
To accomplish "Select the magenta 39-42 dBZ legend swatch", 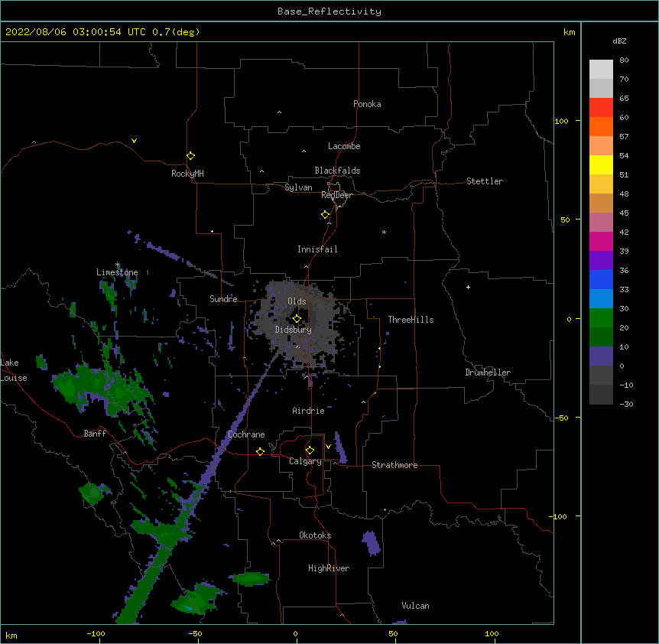I will click(601, 241).
